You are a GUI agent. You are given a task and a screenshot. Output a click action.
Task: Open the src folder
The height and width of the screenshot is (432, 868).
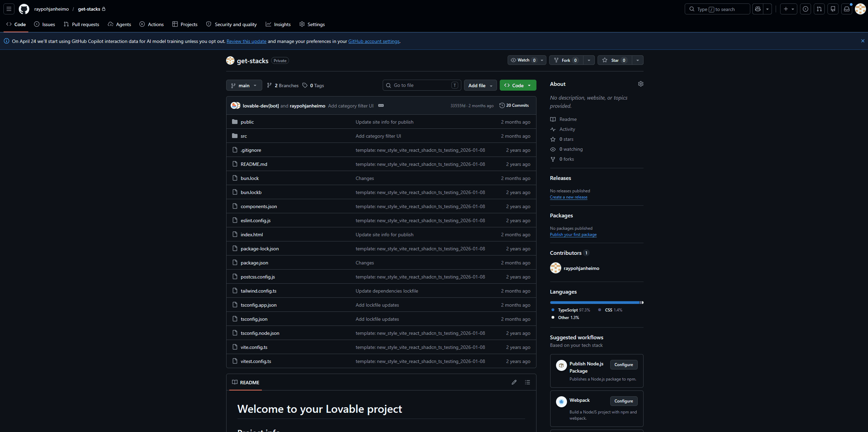[x=244, y=136]
